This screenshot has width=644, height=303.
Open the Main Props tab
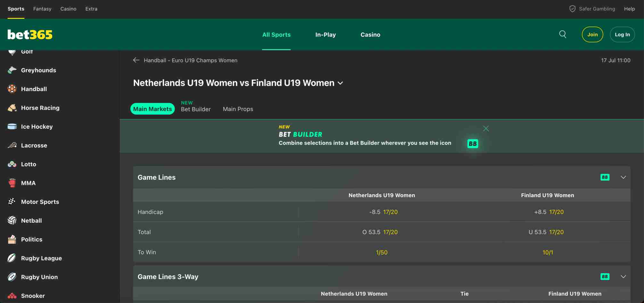coord(238,109)
